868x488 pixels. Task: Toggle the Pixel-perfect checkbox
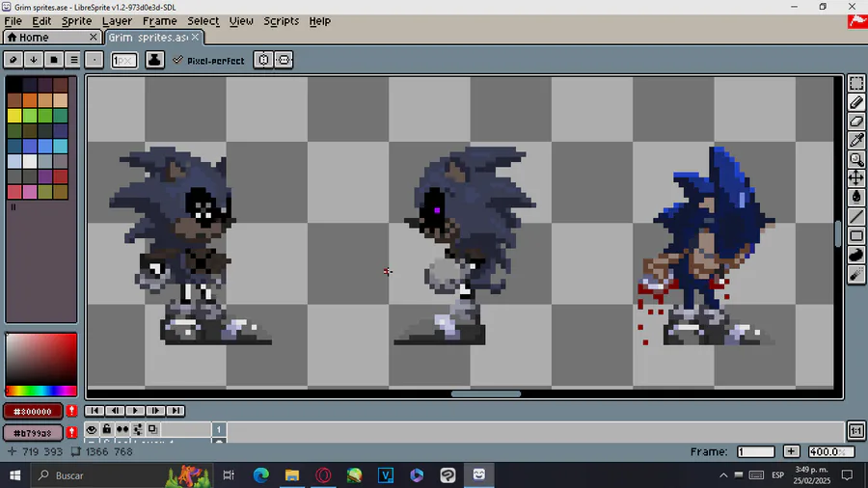pos(208,61)
